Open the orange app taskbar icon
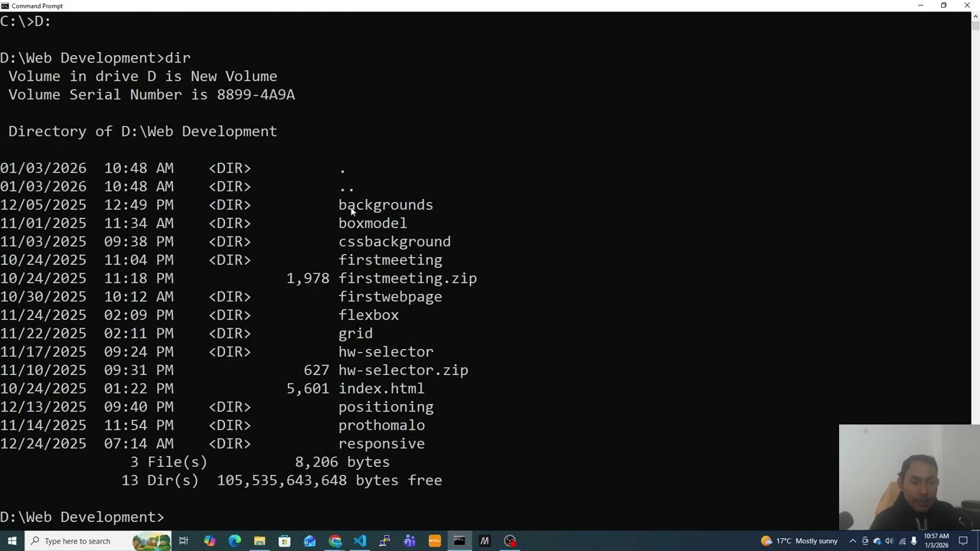This screenshot has width=980, height=551. [x=434, y=541]
